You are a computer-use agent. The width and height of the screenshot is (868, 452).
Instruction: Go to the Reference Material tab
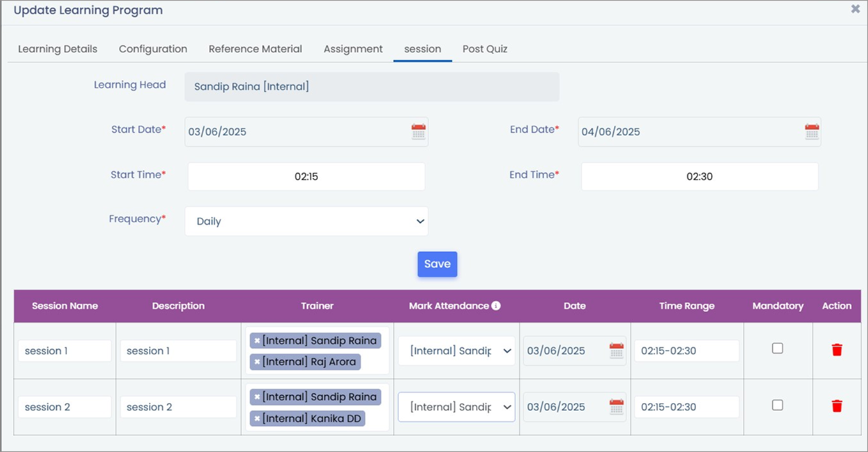255,49
